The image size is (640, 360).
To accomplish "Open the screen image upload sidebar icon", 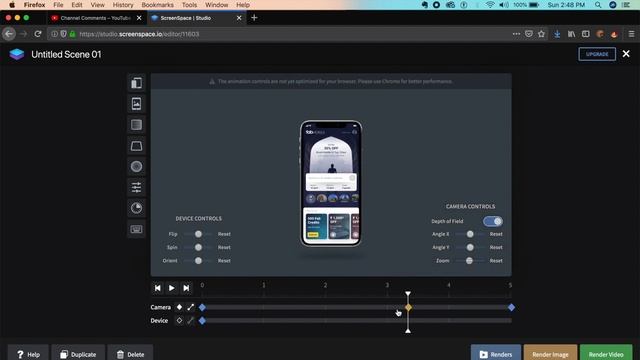I will (x=136, y=104).
